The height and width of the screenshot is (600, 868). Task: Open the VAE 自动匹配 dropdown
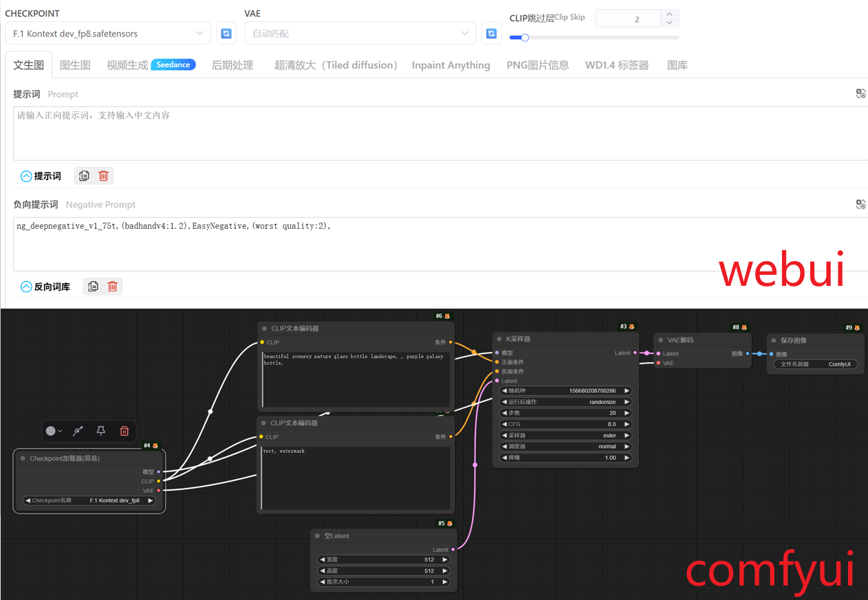point(360,33)
